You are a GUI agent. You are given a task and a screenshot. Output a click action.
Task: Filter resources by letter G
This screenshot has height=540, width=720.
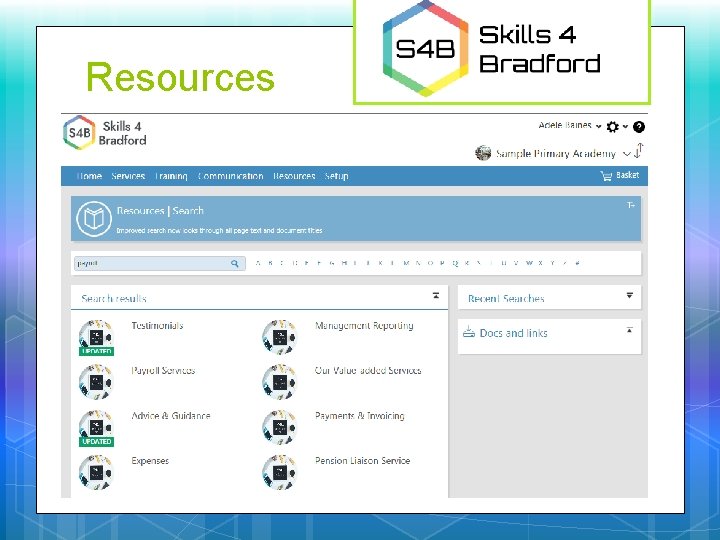tap(332, 263)
